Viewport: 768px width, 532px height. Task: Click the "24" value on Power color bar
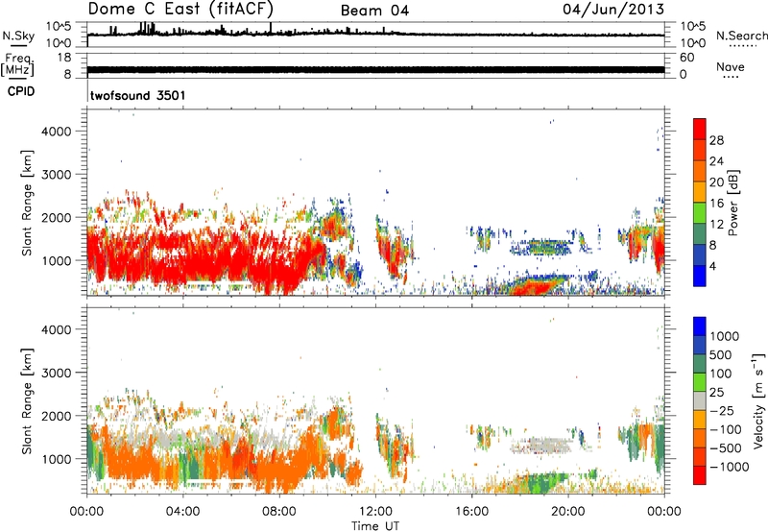point(716,161)
